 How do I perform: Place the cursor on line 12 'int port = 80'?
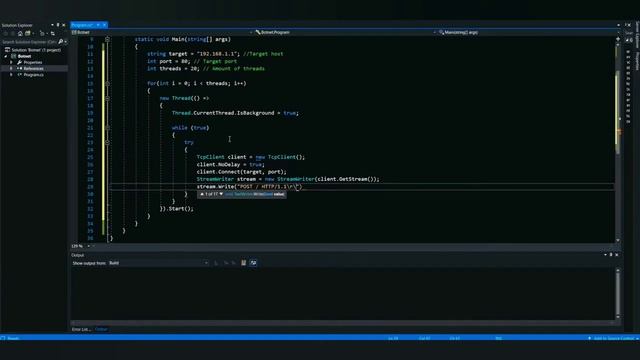point(192,61)
